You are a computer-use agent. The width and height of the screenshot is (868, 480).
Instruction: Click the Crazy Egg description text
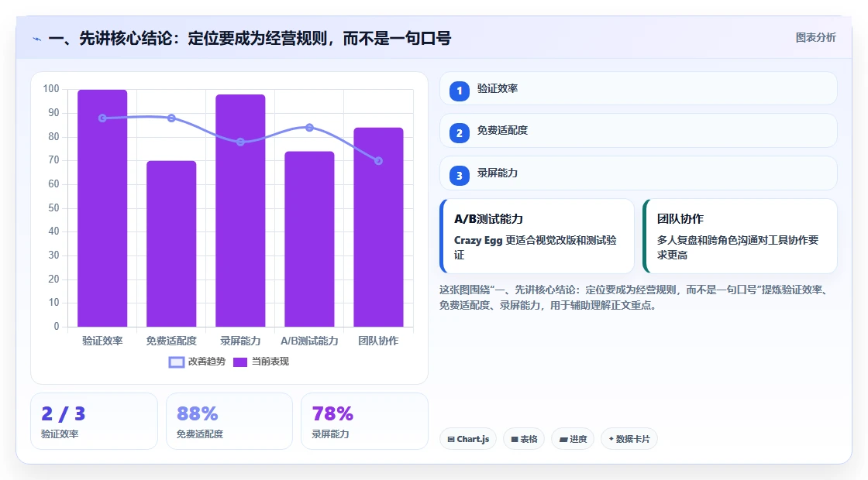(536, 248)
